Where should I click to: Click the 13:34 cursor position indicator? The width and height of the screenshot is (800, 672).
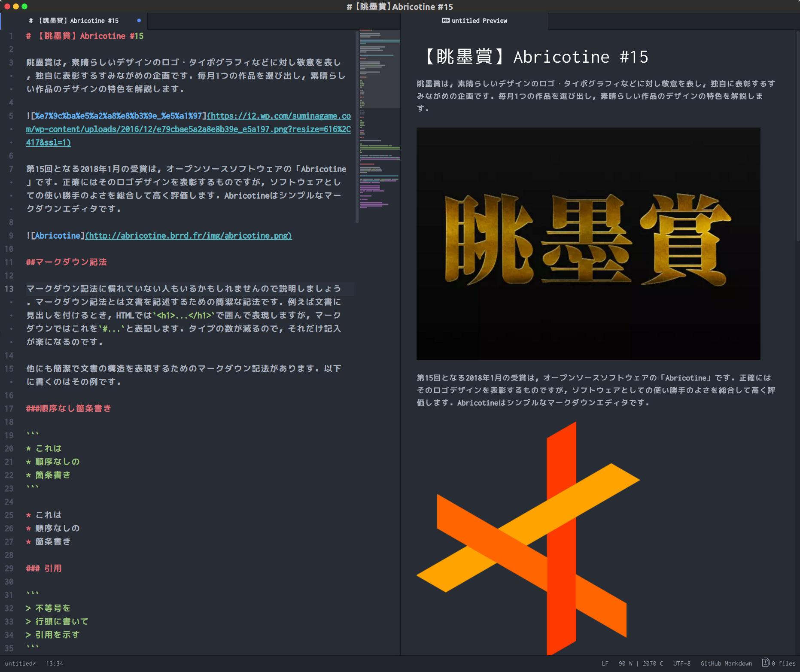[55, 663]
